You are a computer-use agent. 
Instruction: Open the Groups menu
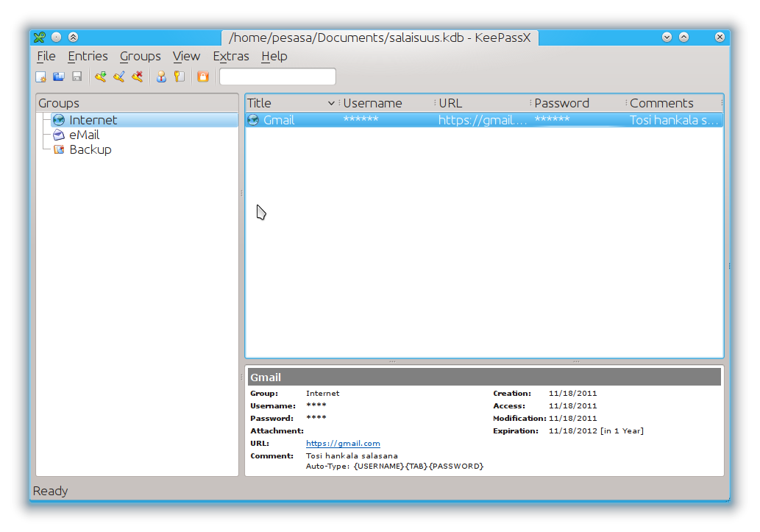(x=140, y=56)
